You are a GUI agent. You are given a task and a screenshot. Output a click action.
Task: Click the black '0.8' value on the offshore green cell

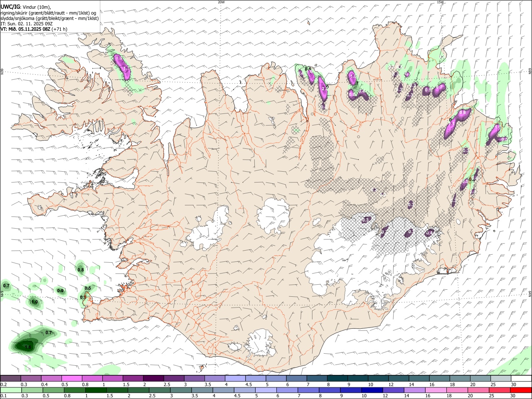[81, 270]
